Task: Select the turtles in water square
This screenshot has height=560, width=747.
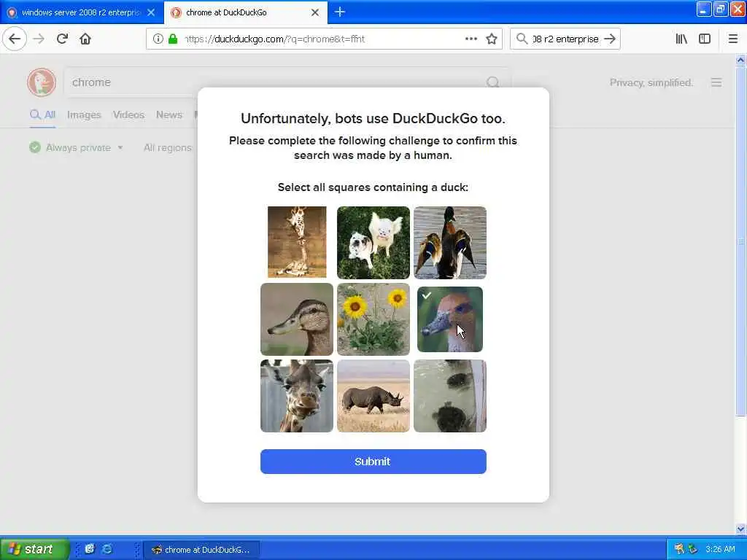Action: click(x=449, y=396)
